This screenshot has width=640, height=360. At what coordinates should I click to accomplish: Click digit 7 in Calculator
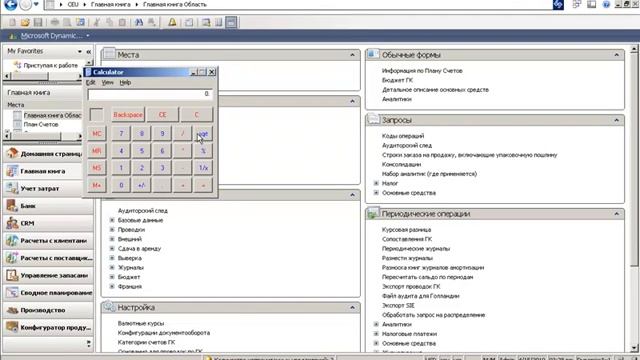click(121, 133)
